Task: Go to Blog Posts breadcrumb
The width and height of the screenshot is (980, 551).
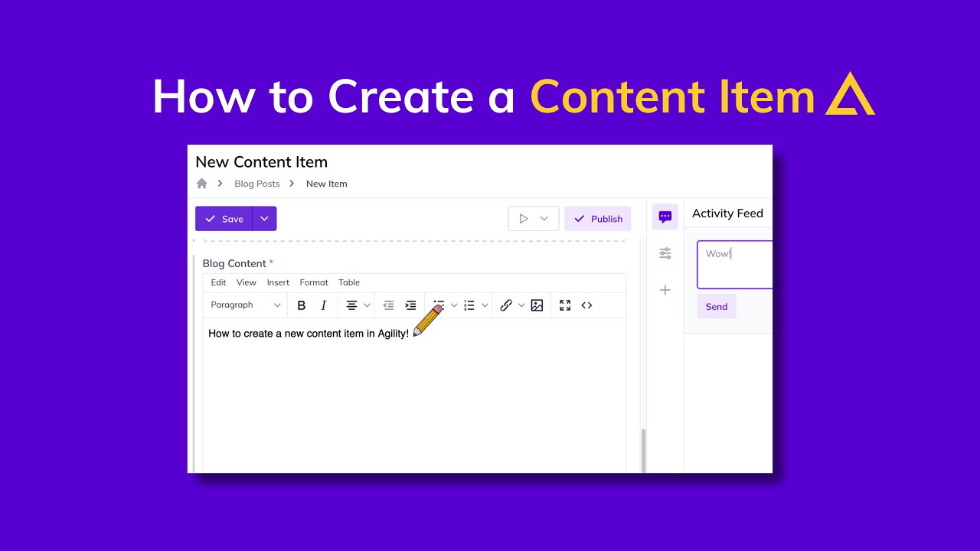Action: (257, 184)
